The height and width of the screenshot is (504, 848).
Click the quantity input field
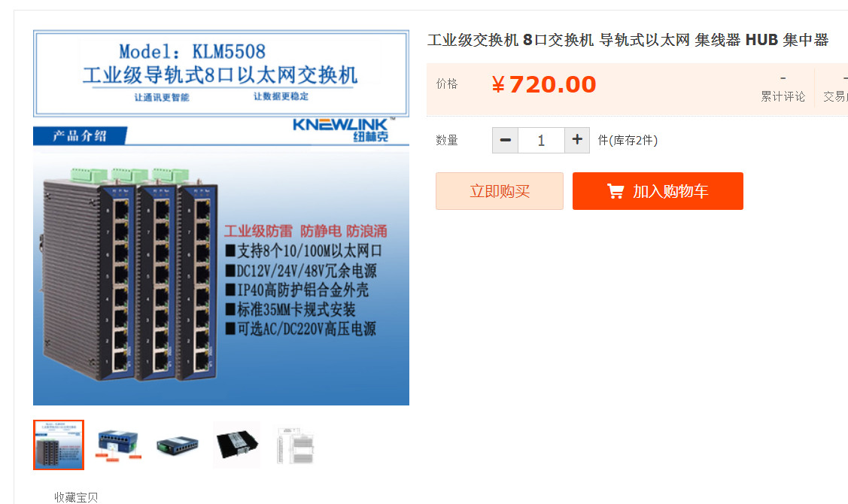[541, 141]
